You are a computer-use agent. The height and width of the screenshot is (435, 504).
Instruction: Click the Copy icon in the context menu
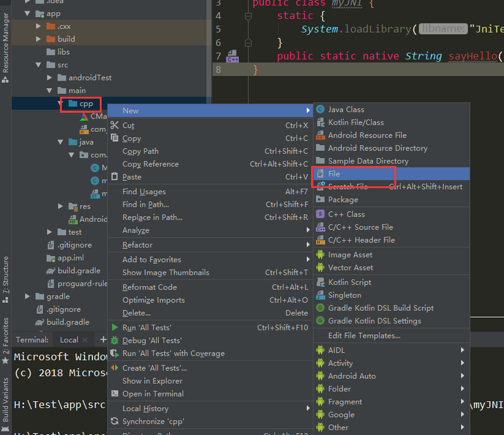click(x=115, y=138)
